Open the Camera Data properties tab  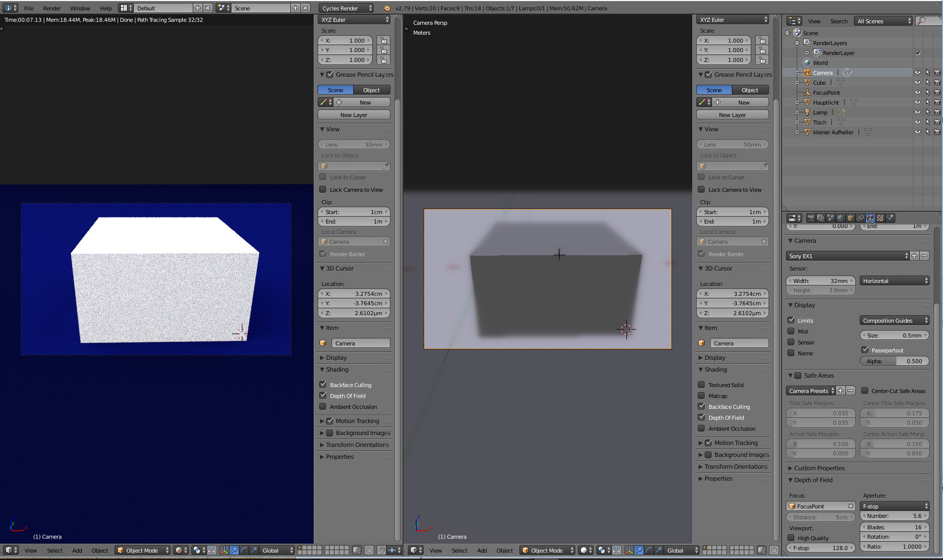tap(870, 218)
